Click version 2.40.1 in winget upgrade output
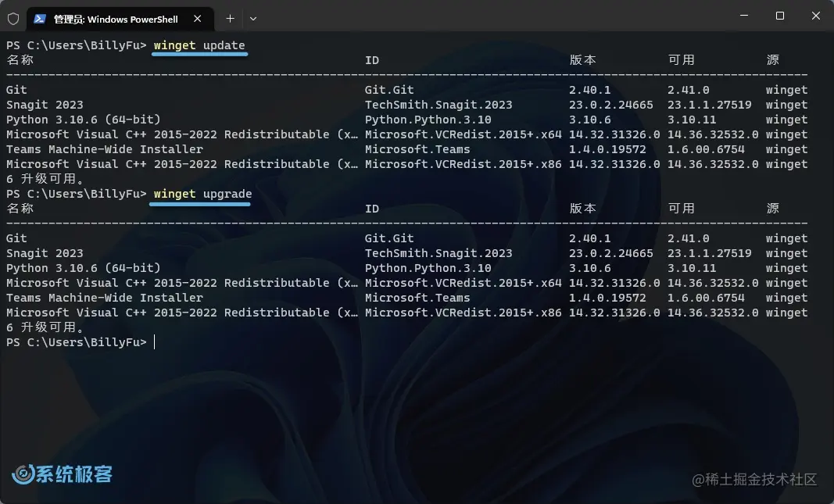 pos(590,238)
